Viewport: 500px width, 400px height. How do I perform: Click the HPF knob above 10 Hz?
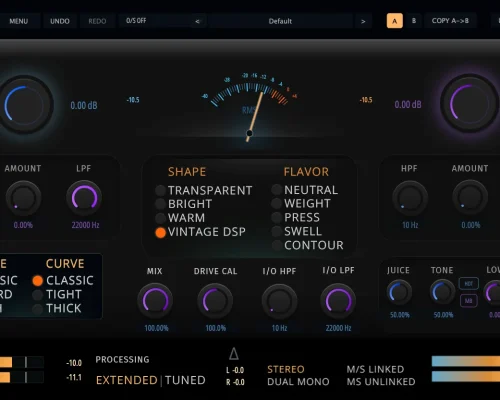pos(410,198)
